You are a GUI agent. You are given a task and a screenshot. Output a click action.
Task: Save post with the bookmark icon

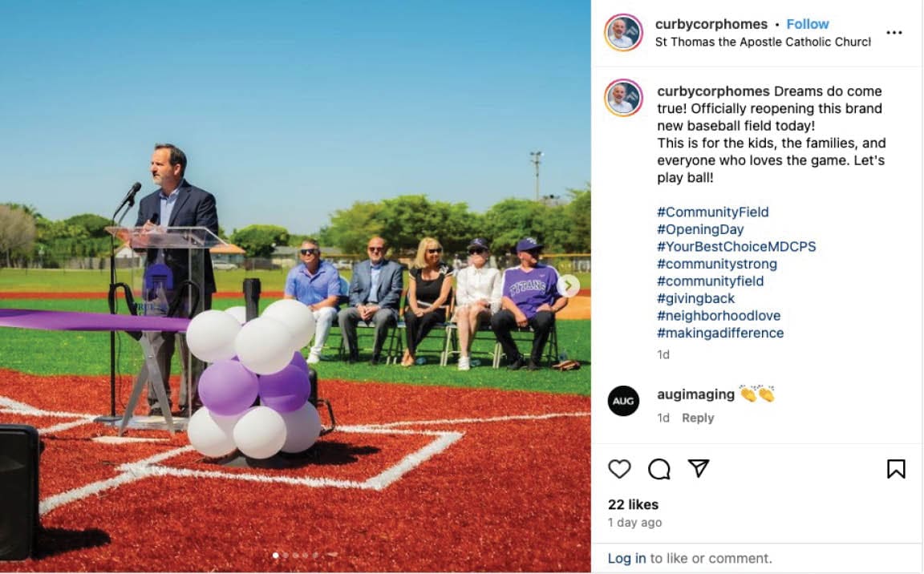tap(896, 469)
